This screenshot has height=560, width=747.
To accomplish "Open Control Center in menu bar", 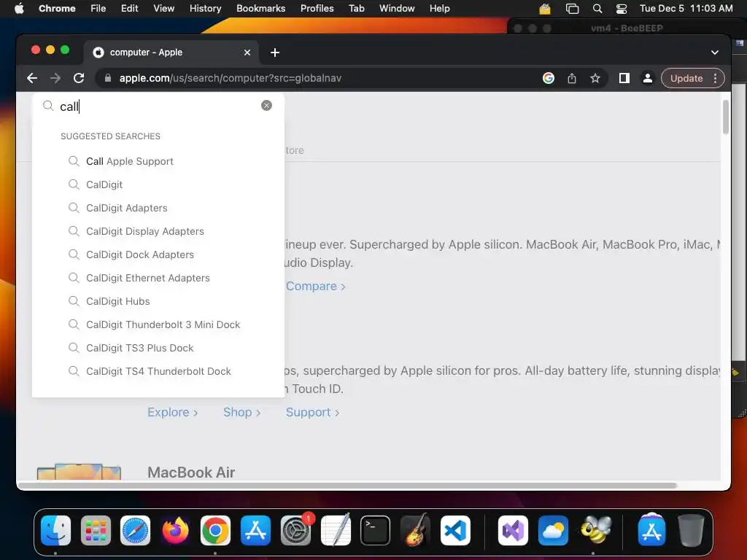I will click(x=622, y=8).
